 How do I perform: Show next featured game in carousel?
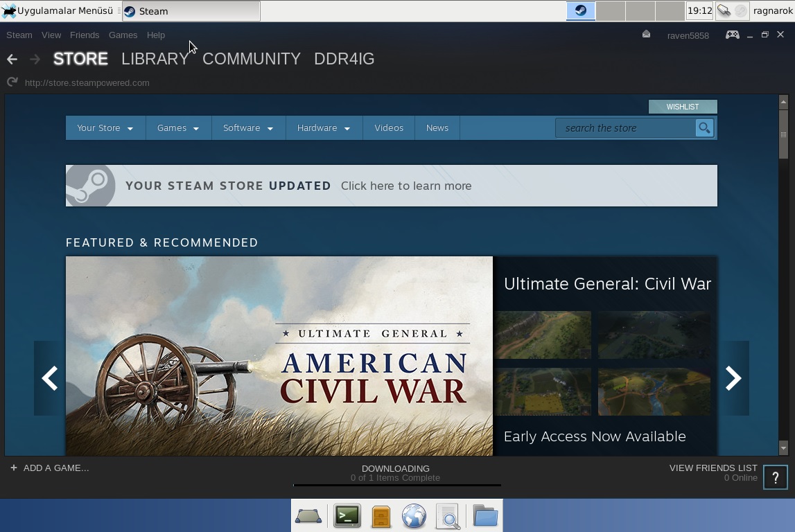click(x=733, y=378)
